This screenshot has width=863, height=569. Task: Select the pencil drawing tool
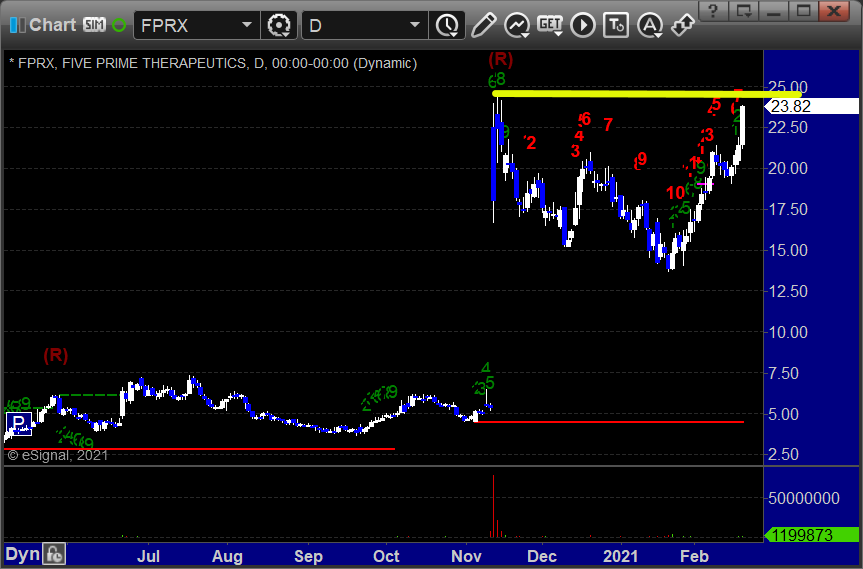(483, 25)
